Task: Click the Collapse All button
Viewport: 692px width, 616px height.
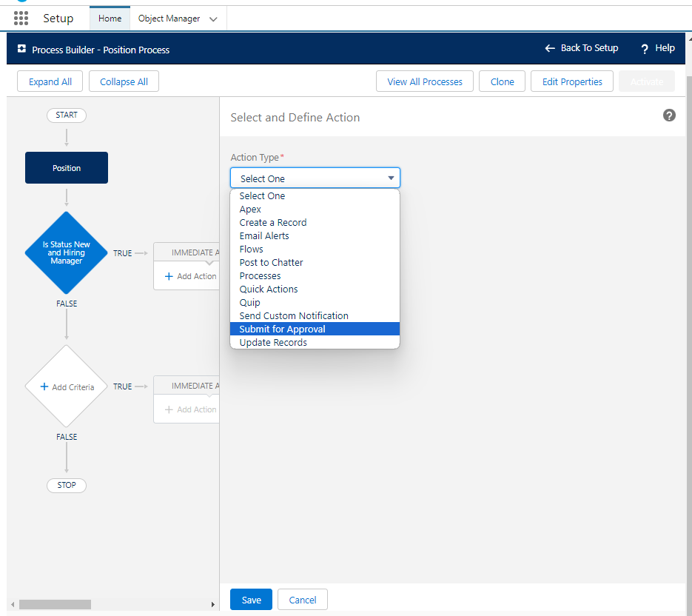Action: click(124, 81)
